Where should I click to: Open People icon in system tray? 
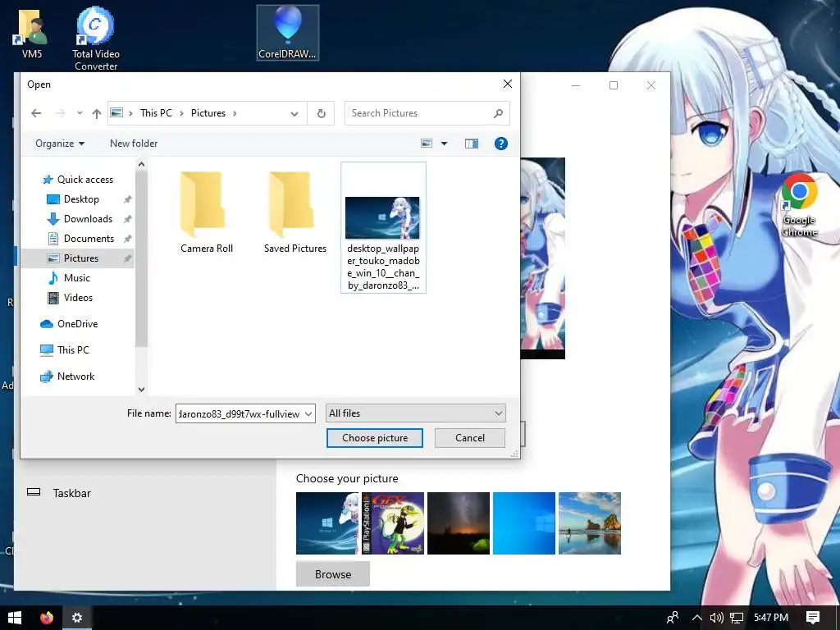coord(673,618)
